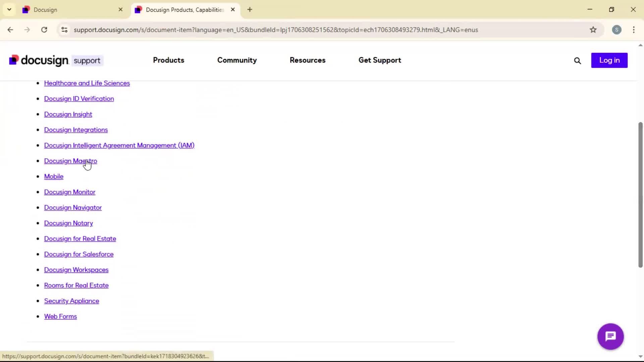Open Security Appliance link
Viewport: 644px width, 362px height.
pyautogui.click(x=71, y=301)
